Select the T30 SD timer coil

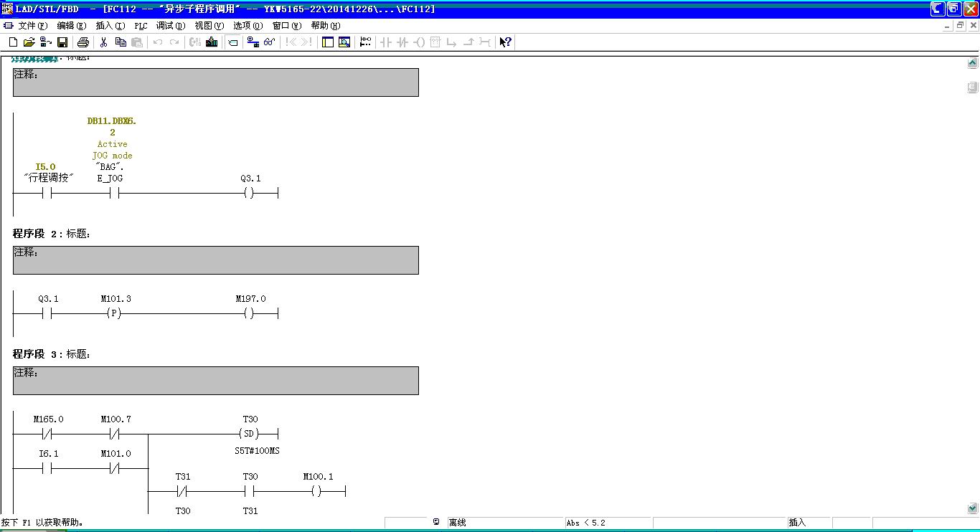click(249, 434)
